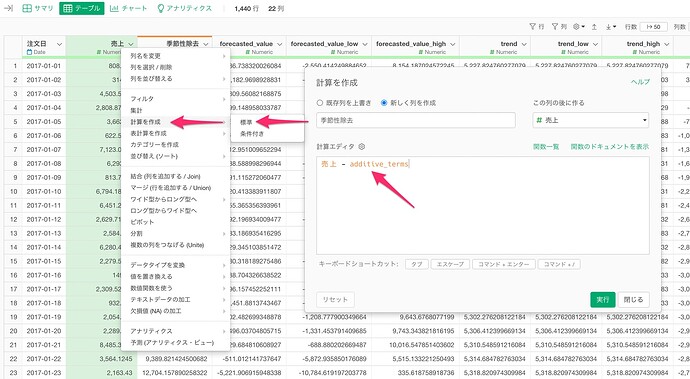
Task: Open the table settings gear dropdown
Action: (x=579, y=27)
